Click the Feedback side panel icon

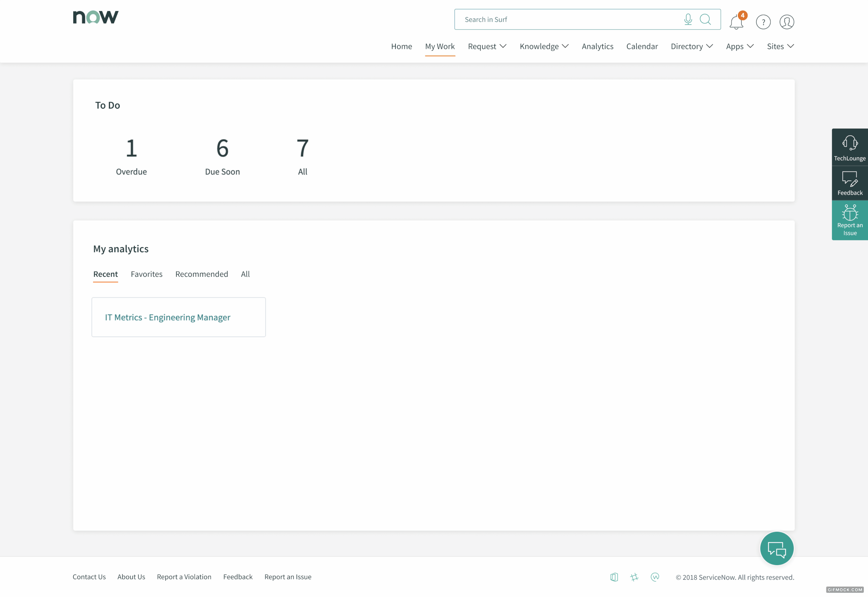click(x=849, y=183)
